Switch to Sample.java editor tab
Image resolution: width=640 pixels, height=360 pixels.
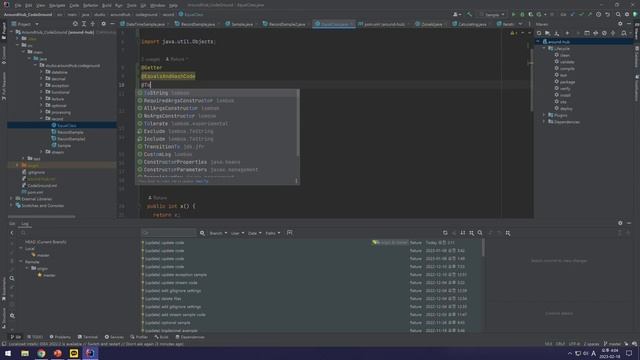tap(242, 24)
